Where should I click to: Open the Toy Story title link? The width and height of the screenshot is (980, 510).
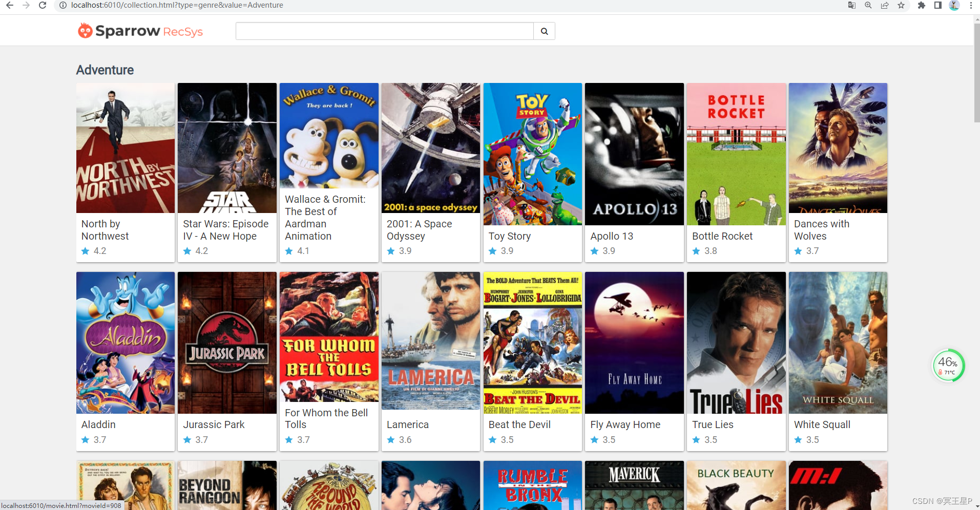(x=510, y=236)
